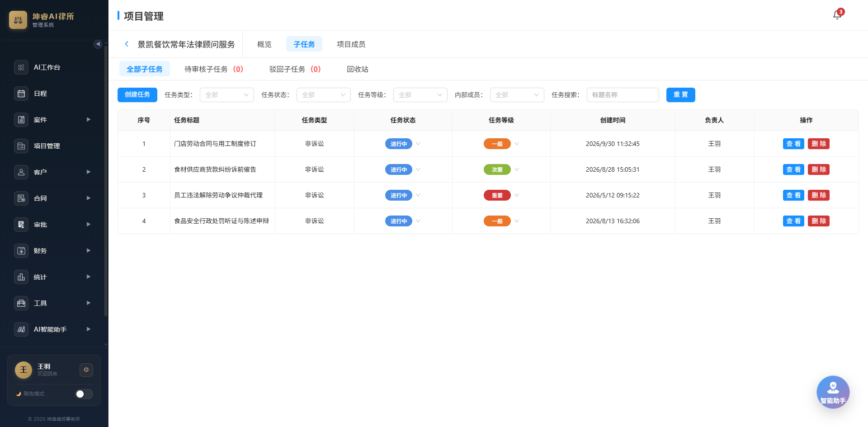868x427 pixels.
Task: Open the 日程 calendar icon
Action: [21, 94]
